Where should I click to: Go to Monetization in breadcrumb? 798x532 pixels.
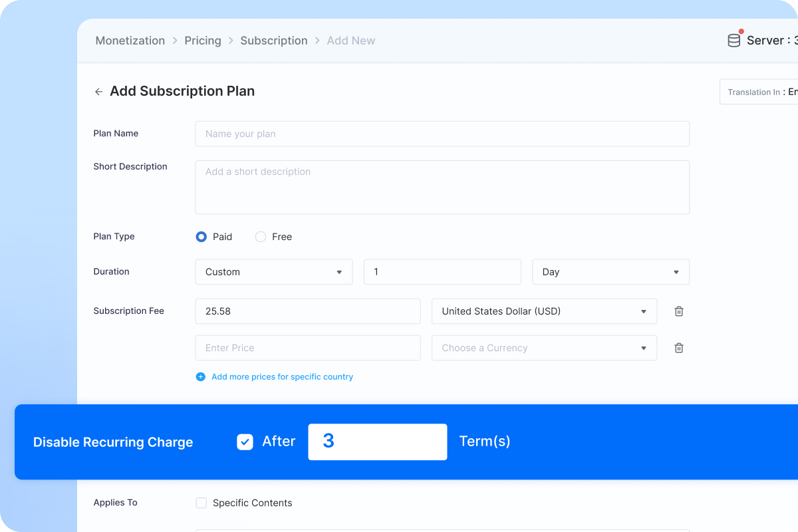[x=130, y=41]
